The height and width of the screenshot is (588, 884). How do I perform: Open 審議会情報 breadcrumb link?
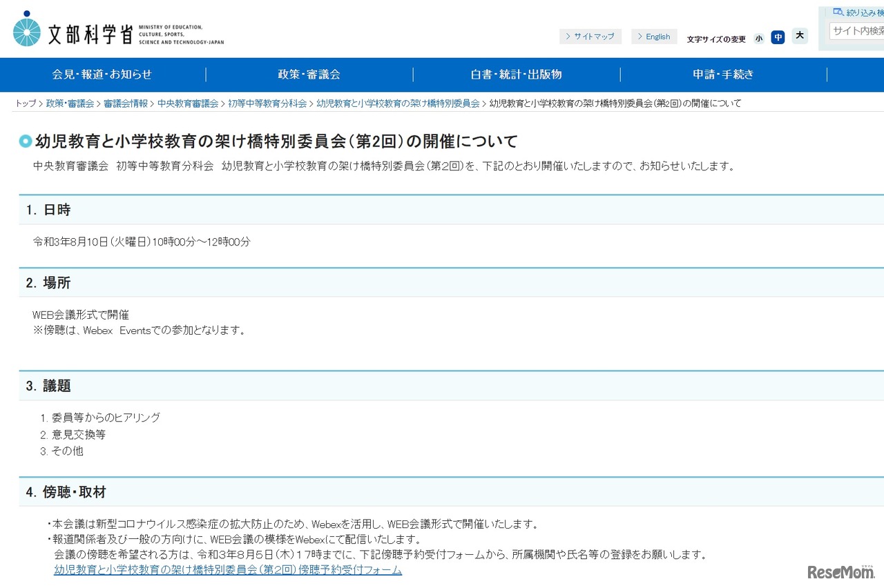point(126,103)
